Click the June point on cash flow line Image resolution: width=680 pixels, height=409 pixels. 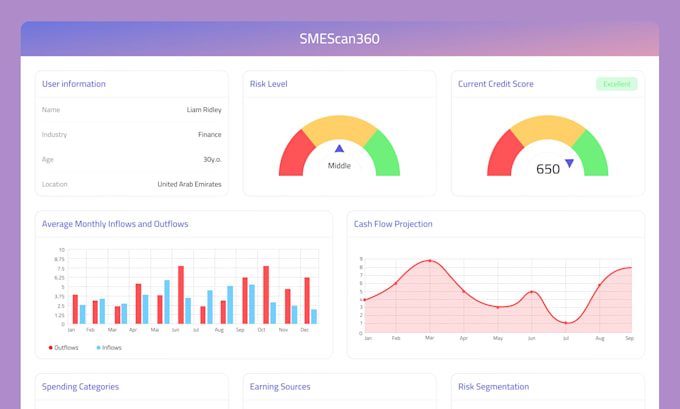532,292
